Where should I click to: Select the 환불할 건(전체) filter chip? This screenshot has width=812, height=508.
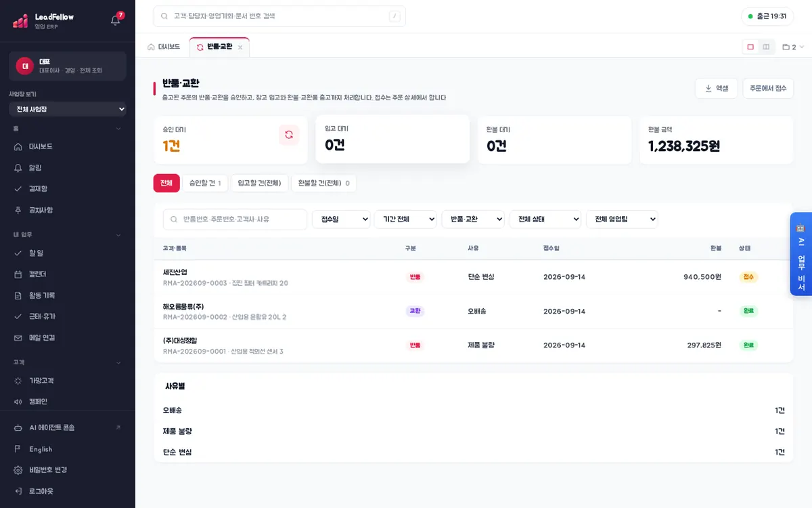324,183
